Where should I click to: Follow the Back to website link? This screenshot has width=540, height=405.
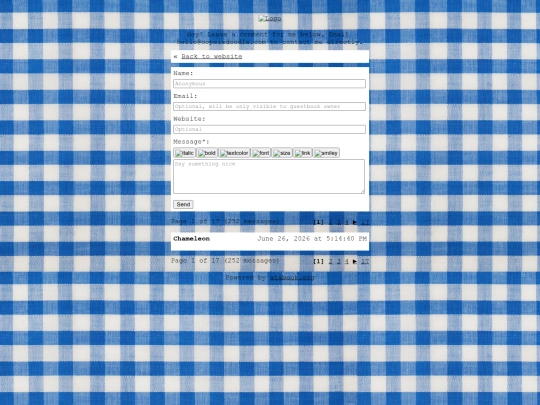click(211, 56)
